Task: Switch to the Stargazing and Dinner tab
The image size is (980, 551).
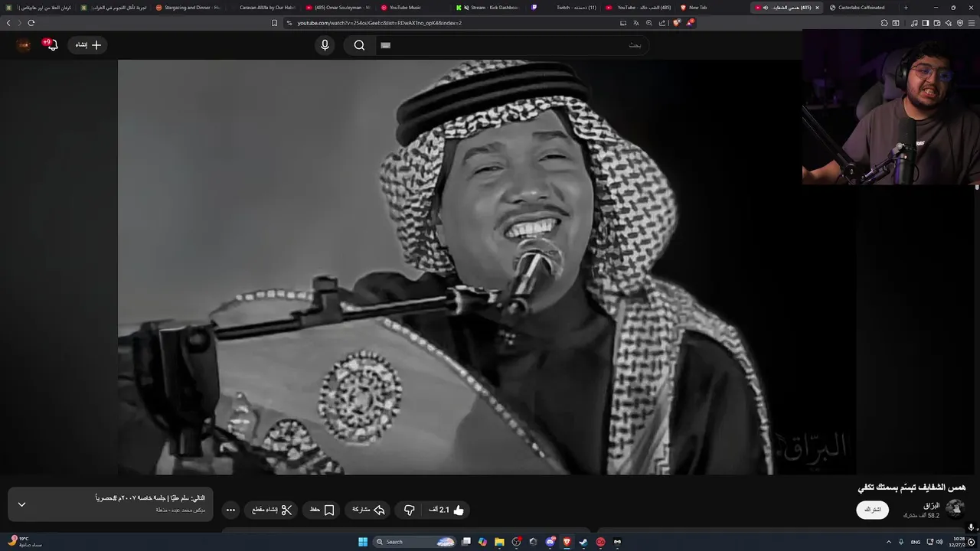Action: coord(187,8)
